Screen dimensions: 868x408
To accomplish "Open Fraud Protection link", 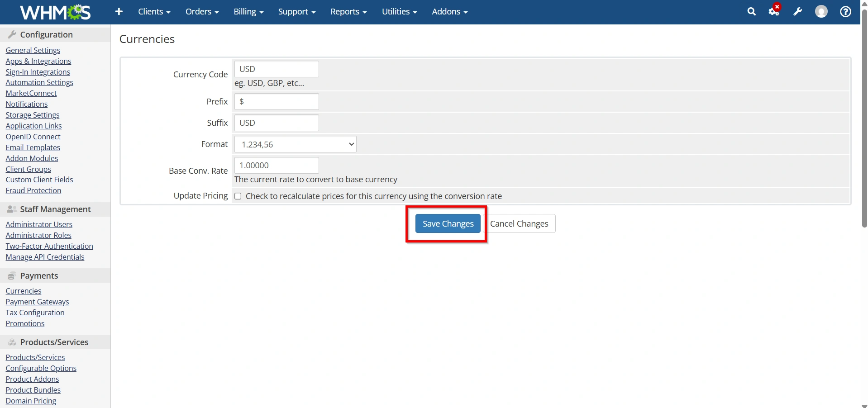I will 33,190.
